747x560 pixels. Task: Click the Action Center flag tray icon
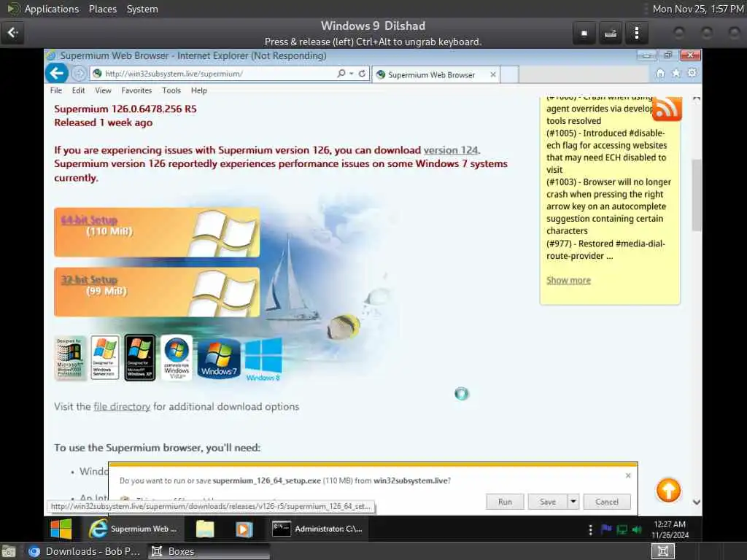click(606, 529)
